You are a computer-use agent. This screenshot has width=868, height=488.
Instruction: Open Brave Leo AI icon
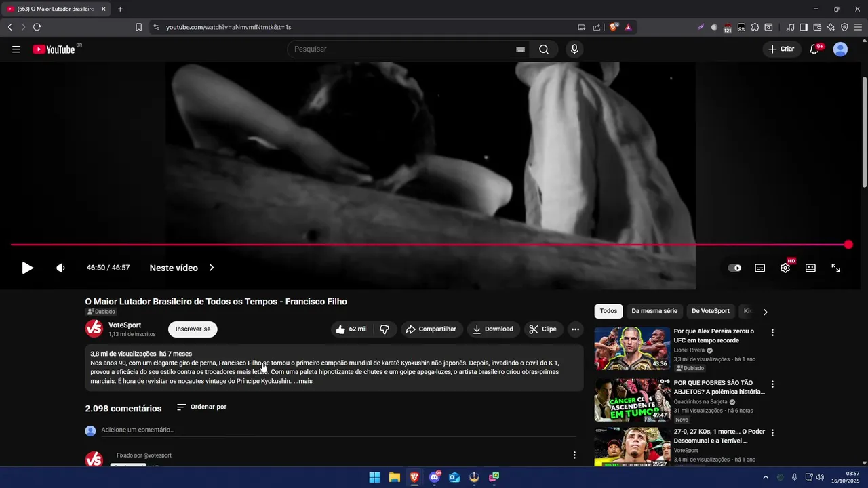pos(831,27)
